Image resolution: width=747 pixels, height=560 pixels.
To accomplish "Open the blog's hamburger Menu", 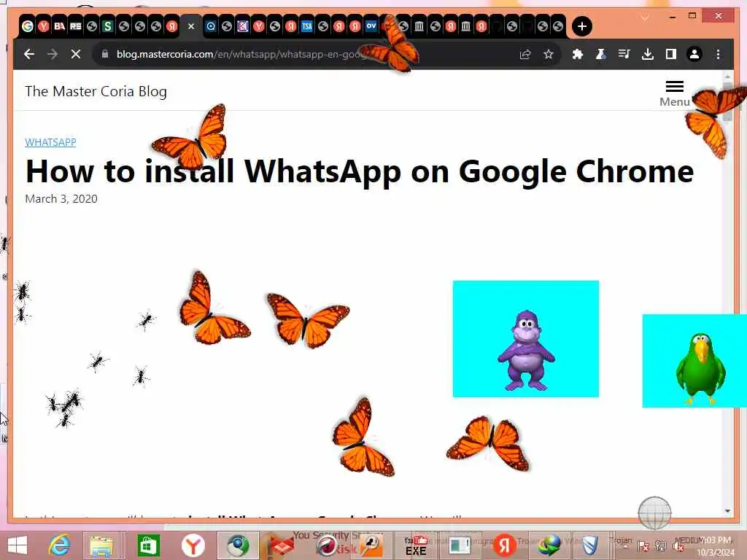I will tap(675, 93).
